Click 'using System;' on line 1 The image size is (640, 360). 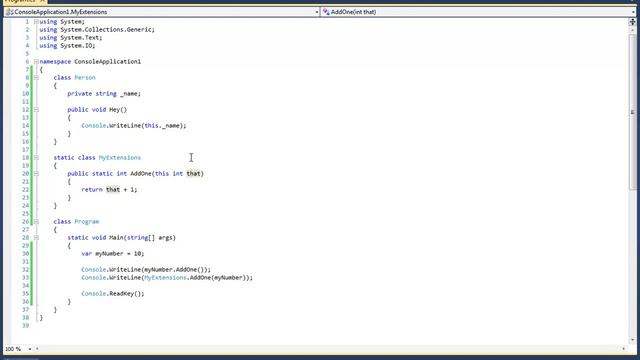point(62,22)
